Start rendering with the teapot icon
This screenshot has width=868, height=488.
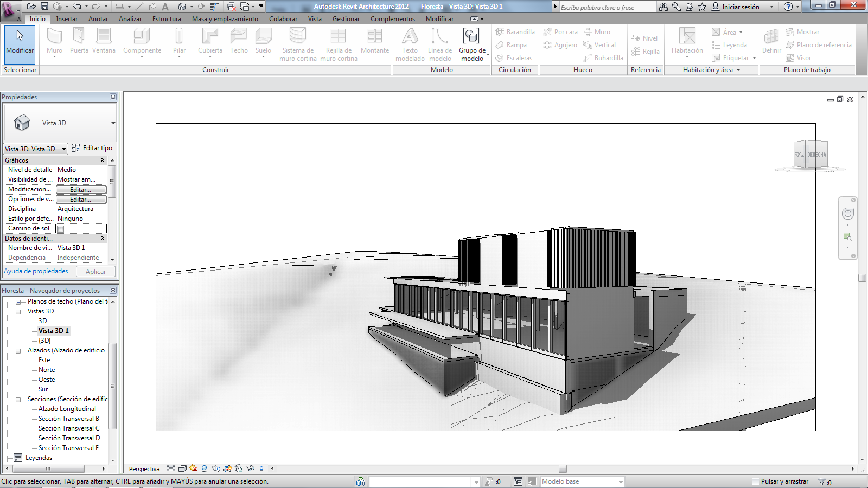(215, 468)
